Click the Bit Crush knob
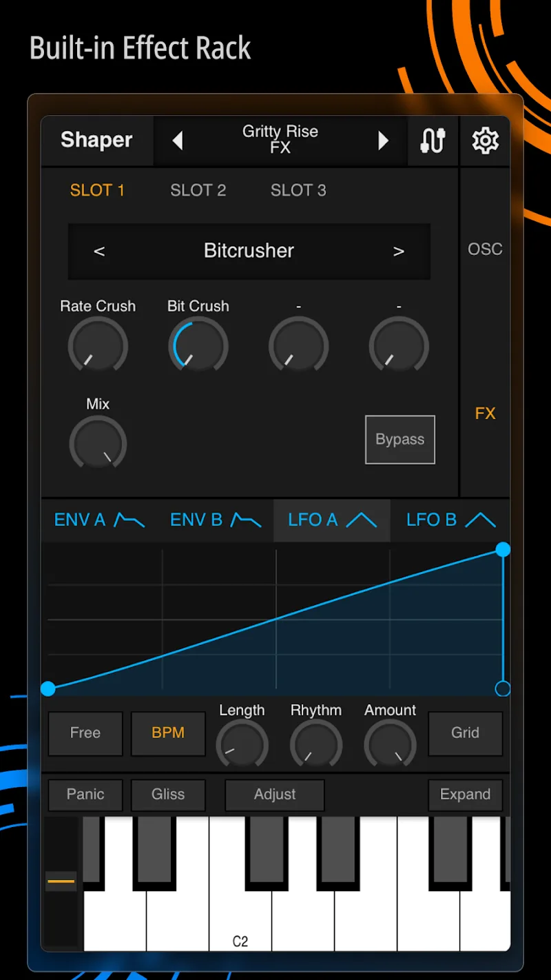Image resolution: width=551 pixels, height=980 pixels. pyautogui.click(x=198, y=346)
